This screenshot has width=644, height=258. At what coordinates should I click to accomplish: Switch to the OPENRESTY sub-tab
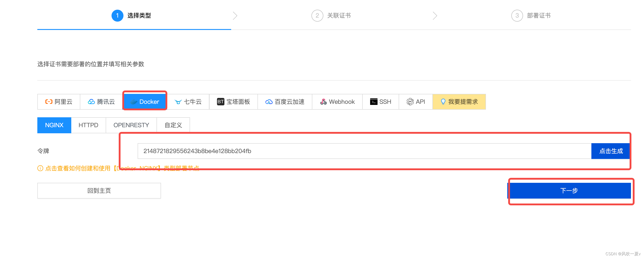pyautogui.click(x=131, y=125)
